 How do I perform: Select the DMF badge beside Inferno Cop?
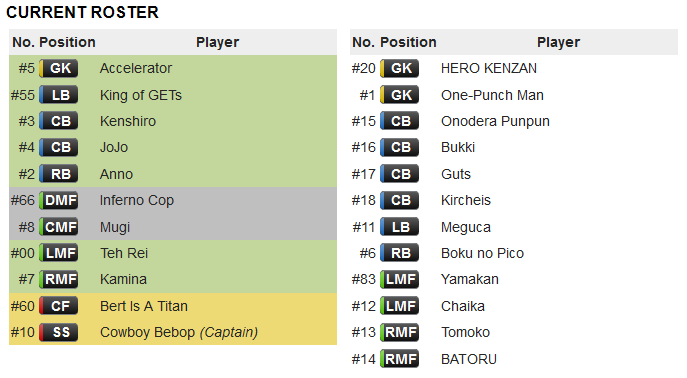pos(59,201)
